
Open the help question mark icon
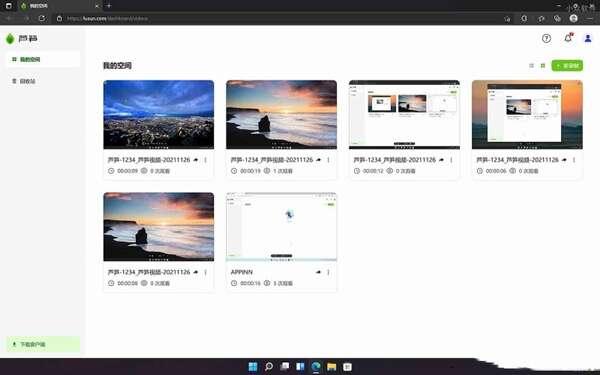click(x=546, y=38)
